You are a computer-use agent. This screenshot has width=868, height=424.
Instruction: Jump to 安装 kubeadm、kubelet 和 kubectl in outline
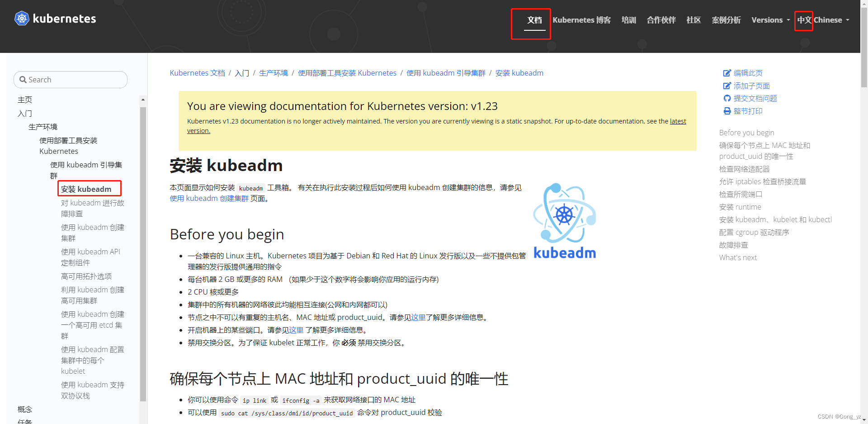click(775, 219)
